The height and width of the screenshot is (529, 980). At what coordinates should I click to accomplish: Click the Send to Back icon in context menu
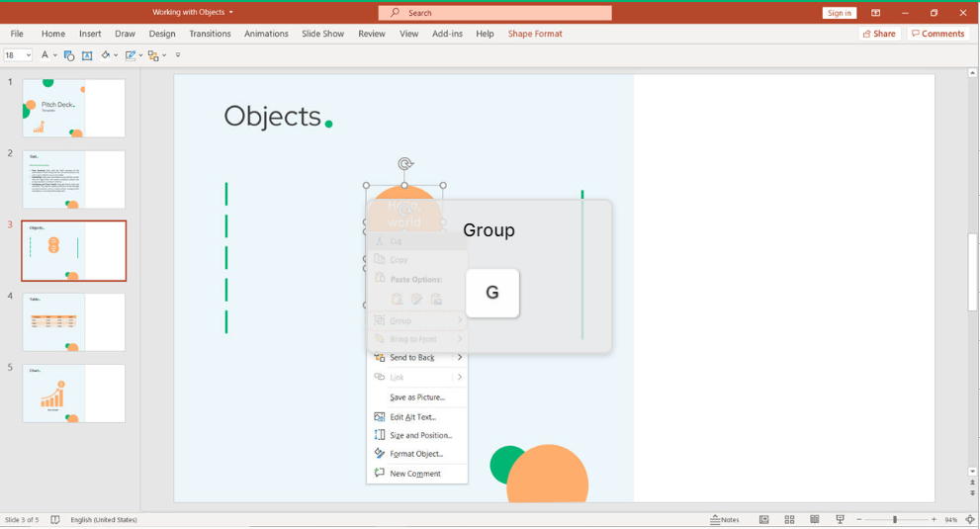(x=379, y=358)
